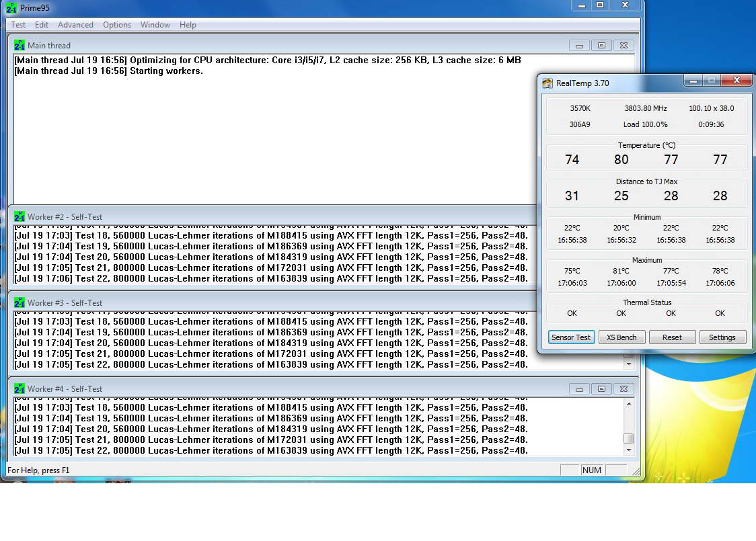Click 'For Help, press F1' status text
This screenshot has width=756, height=541.
[38, 470]
